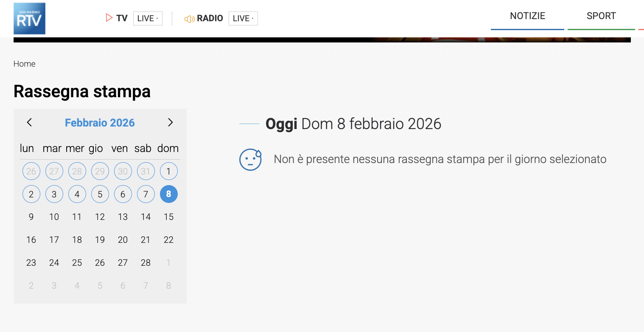Follow the Home breadcrumb link
Viewport: 644px width, 332px height.
click(x=24, y=64)
